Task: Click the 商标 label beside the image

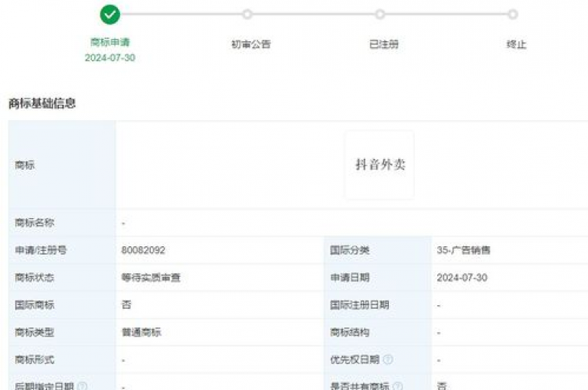Action: 24,164
